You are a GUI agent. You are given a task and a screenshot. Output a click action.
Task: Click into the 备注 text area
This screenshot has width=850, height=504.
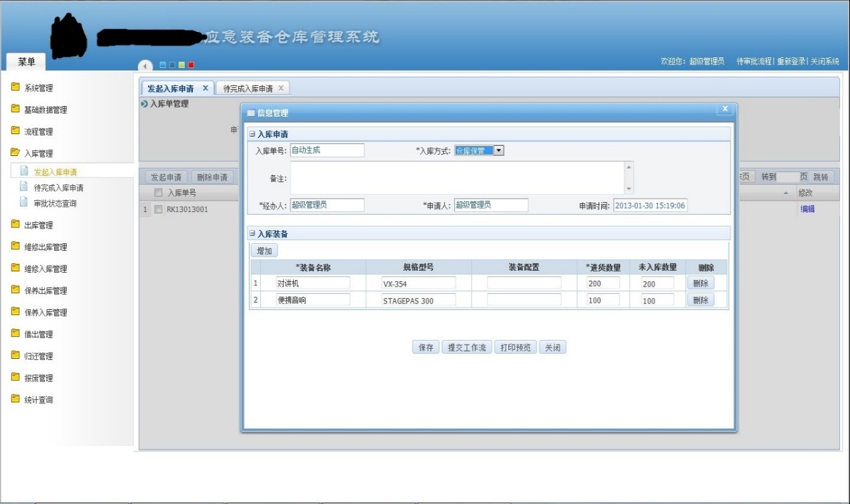(x=458, y=178)
